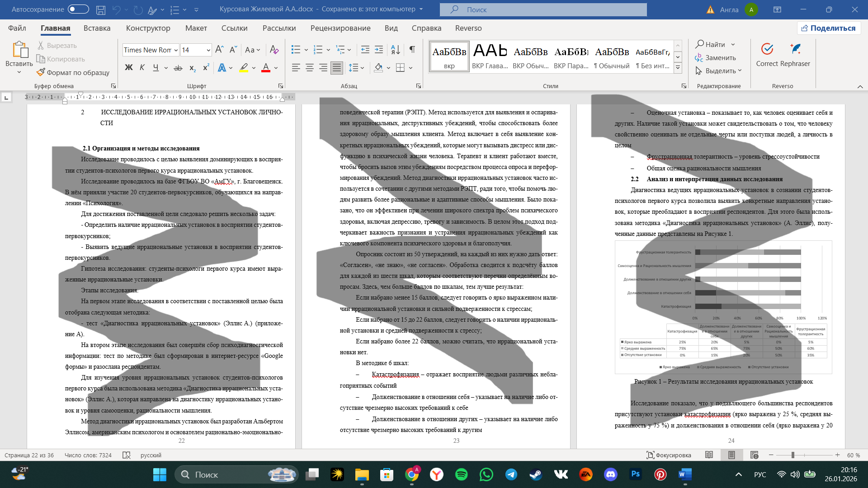Image resolution: width=868 pixels, height=488 pixels.
Task: Click the strikethrough text icon
Action: [x=178, y=68]
